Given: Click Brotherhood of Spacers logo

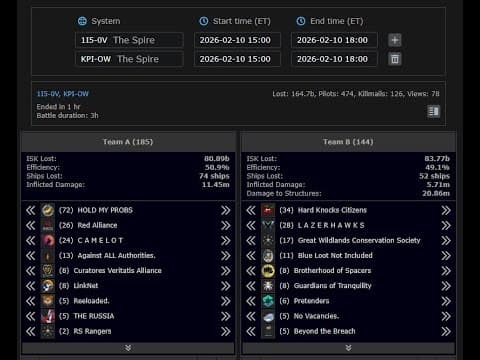Looking at the screenshot, I should click(x=268, y=271).
